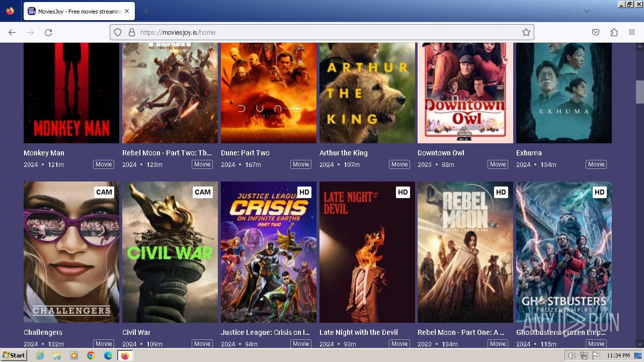The width and height of the screenshot is (644, 362).
Task: Close the MoviesJoy tab
Action: pyautogui.click(x=126, y=11)
